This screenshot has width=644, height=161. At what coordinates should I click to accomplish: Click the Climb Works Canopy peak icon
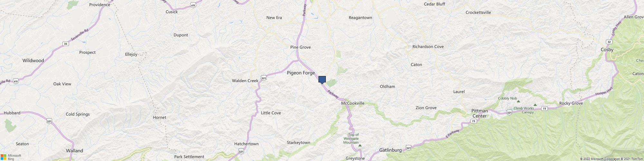click(535, 105)
